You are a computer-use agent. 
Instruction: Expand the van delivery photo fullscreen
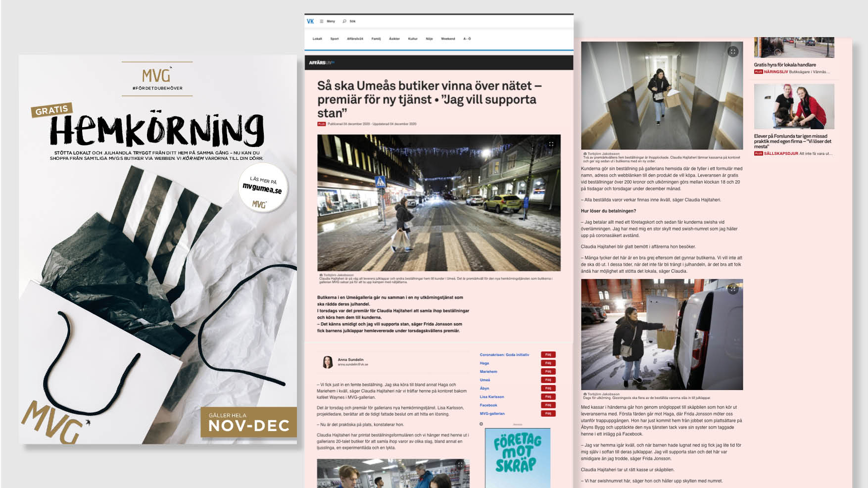click(x=733, y=289)
